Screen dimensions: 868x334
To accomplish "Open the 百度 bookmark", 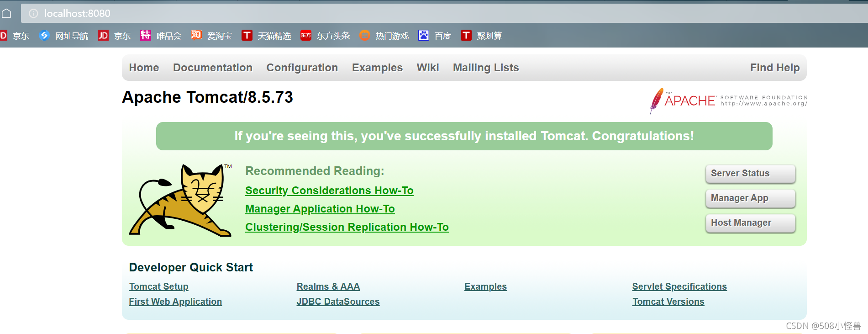I will [435, 36].
